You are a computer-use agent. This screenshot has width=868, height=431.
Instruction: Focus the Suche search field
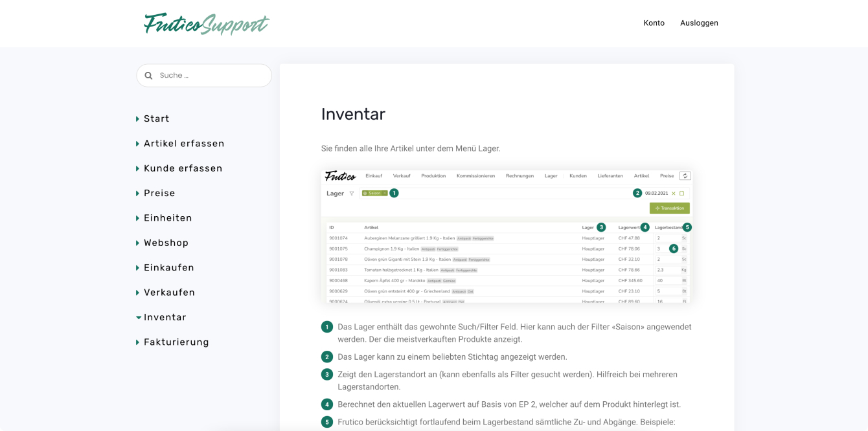[x=204, y=75]
